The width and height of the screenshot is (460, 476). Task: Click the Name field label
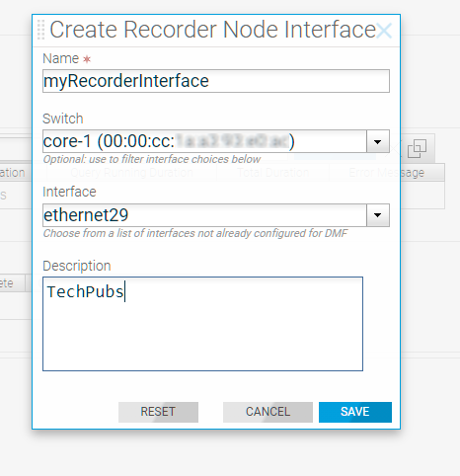(61, 59)
